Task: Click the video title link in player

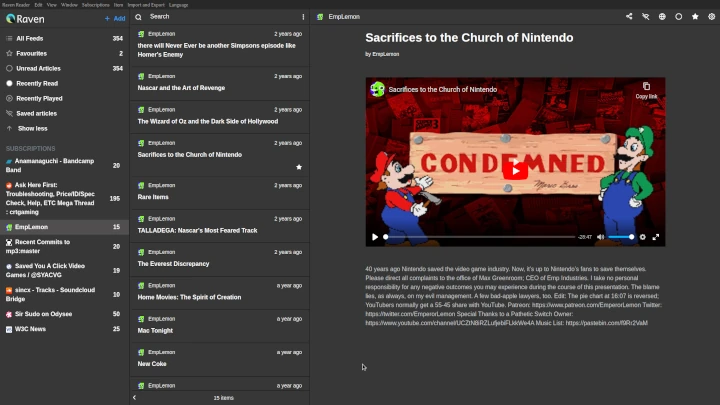Action: (x=443, y=90)
